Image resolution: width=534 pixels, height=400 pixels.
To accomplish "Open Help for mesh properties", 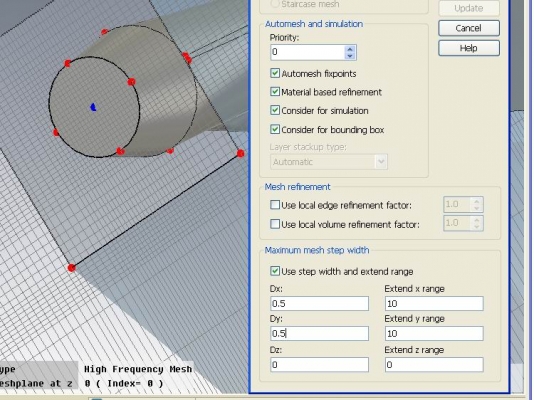I will click(469, 48).
